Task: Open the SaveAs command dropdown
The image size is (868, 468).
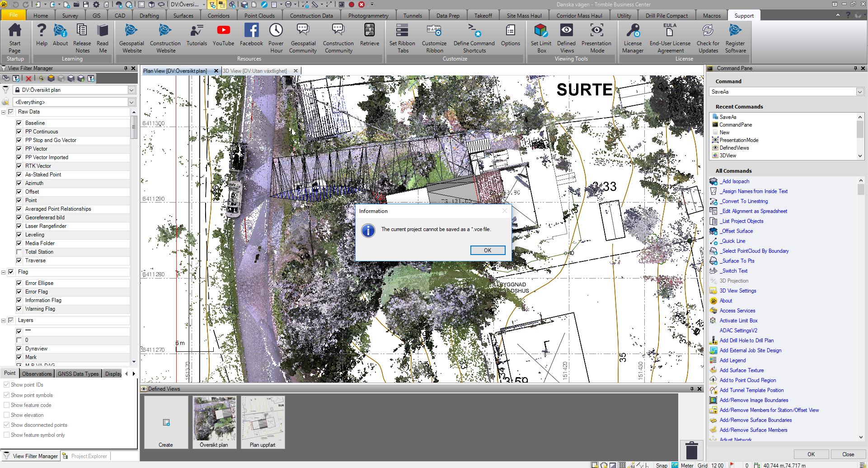Action: tap(859, 92)
